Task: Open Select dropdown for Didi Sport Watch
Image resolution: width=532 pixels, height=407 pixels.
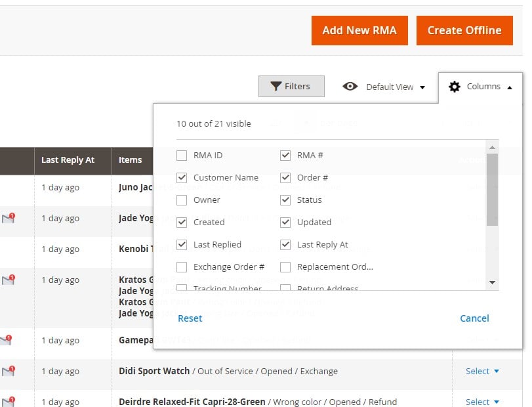Action: pyautogui.click(x=482, y=372)
